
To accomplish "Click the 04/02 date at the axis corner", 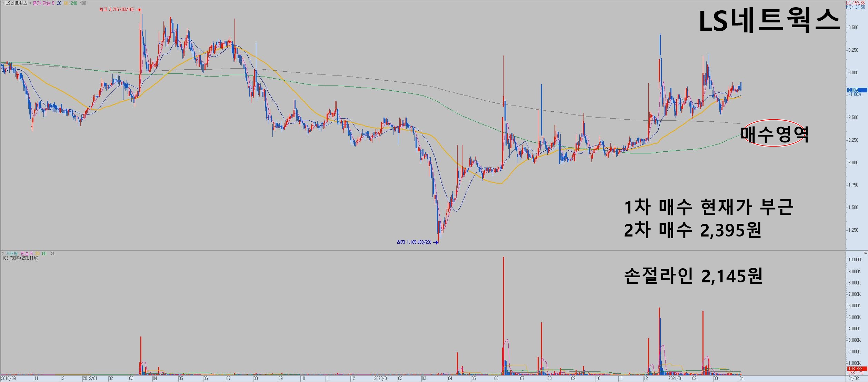I will point(854,379).
